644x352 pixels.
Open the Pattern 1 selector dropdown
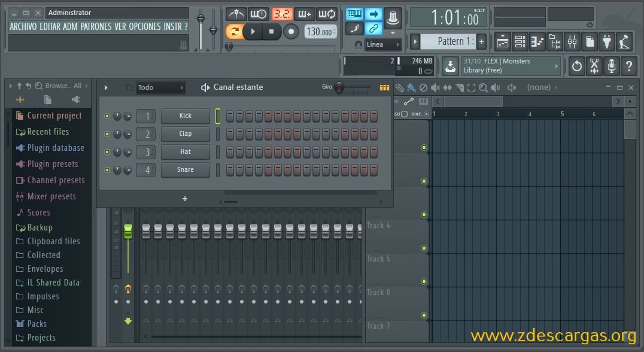[448, 41]
